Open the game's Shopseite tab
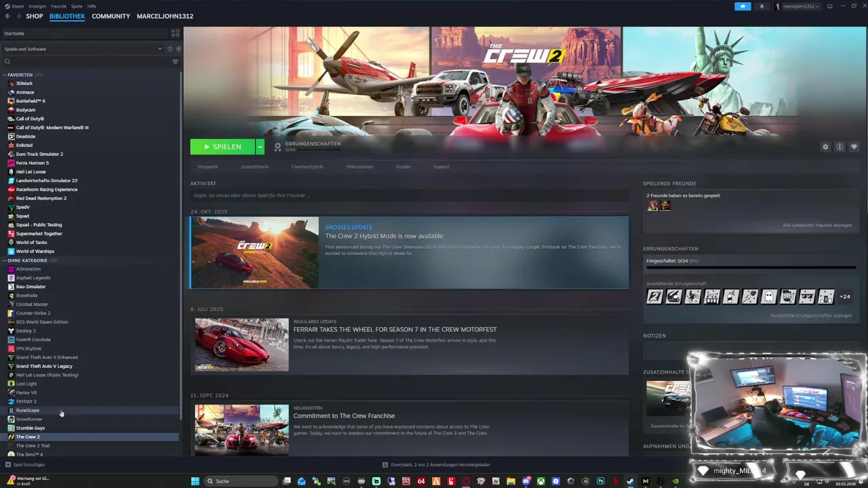868x488 pixels. point(208,167)
